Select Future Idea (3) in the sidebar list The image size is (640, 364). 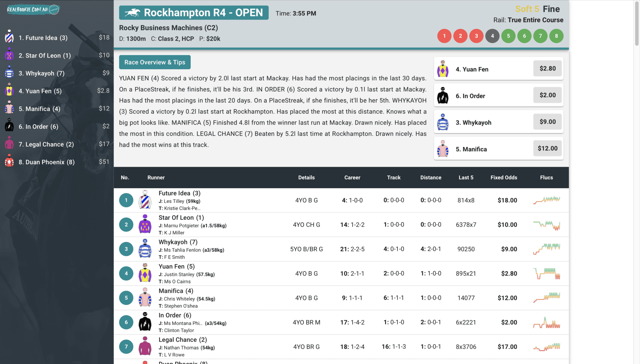point(57,37)
